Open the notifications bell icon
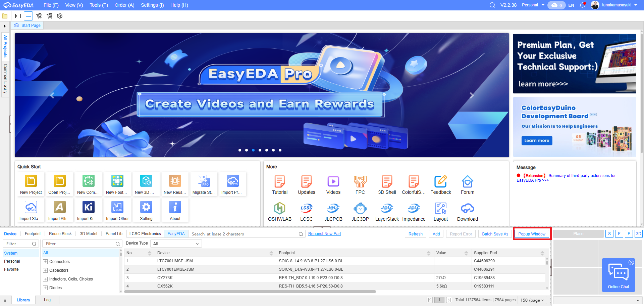 [582, 5]
